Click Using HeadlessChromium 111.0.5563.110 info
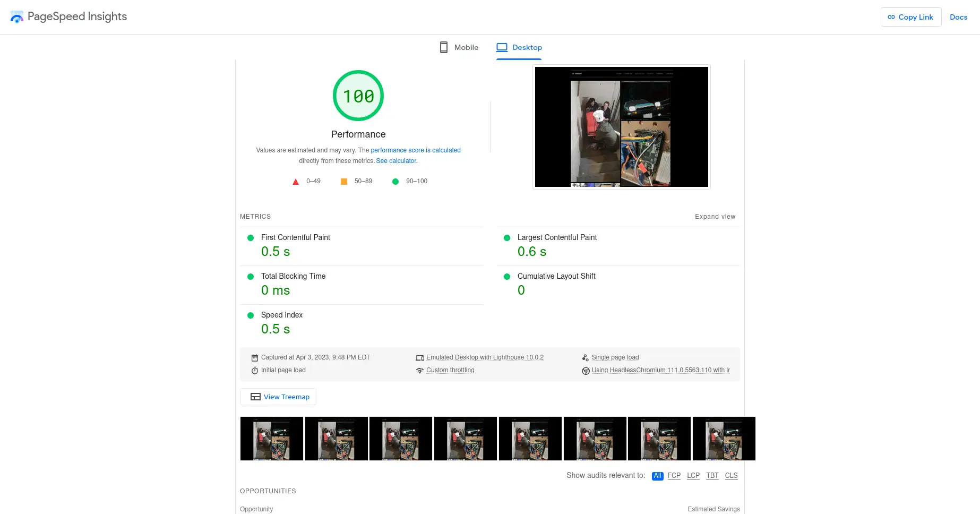This screenshot has width=980, height=514. pyautogui.click(x=661, y=370)
